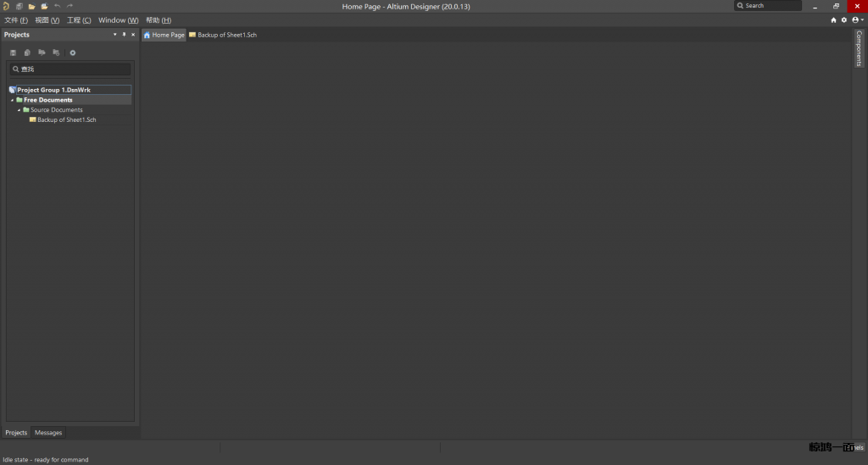The image size is (868, 465).
Task: Open the Components side panel button
Action: tap(858, 49)
